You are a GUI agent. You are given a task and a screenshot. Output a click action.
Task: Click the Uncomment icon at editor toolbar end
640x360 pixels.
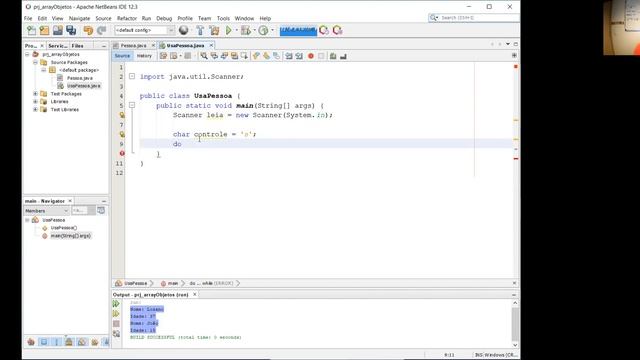pos(343,56)
